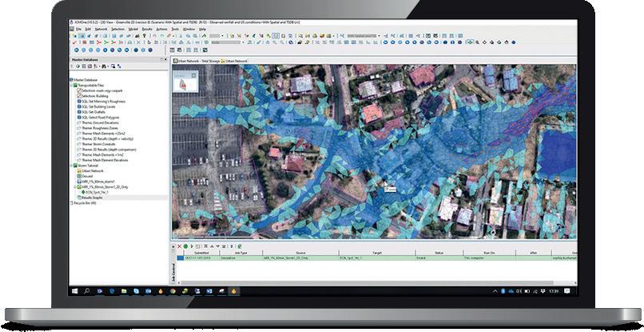Collapse the Storm Tutorial group
Viewport: 644px width, 332px height.
(x=71, y=166)
